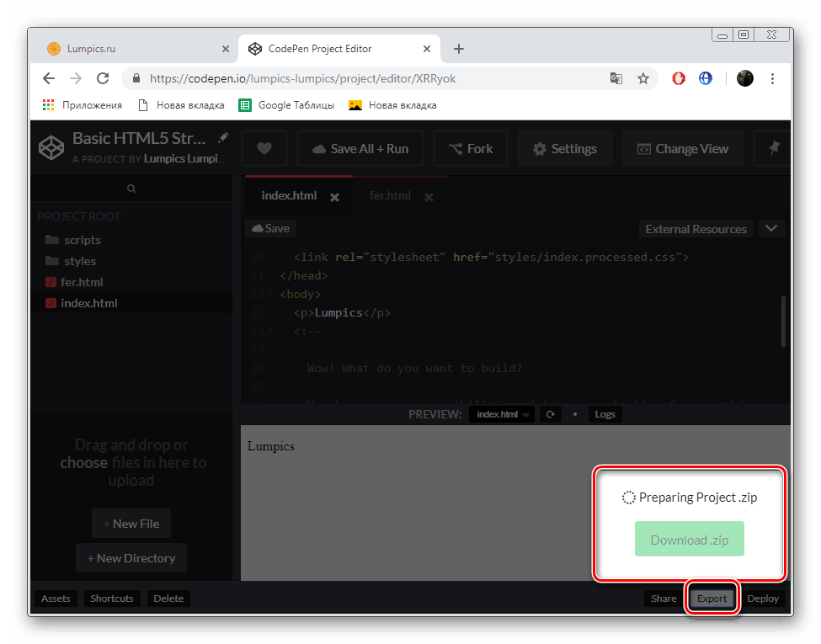Switch to the fer.html editor tab
This screenshot has width=821, height=644.
point(390,194)
